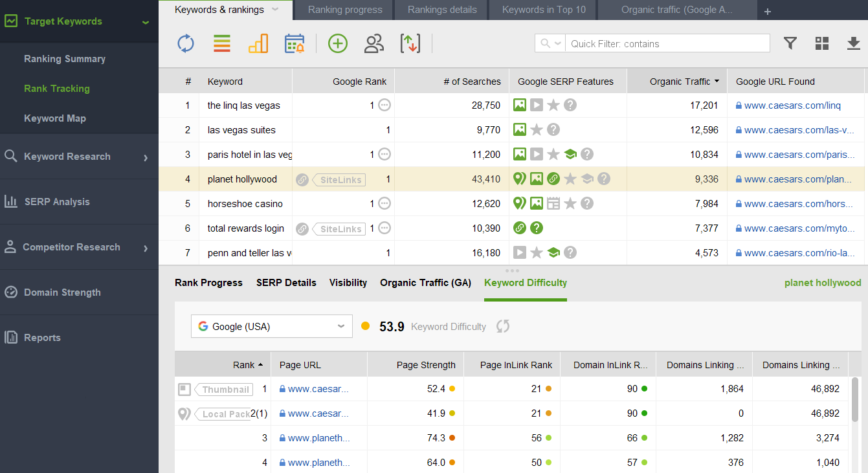
Task: Click the green add keywords plus icon
Action: click(338, 43)
